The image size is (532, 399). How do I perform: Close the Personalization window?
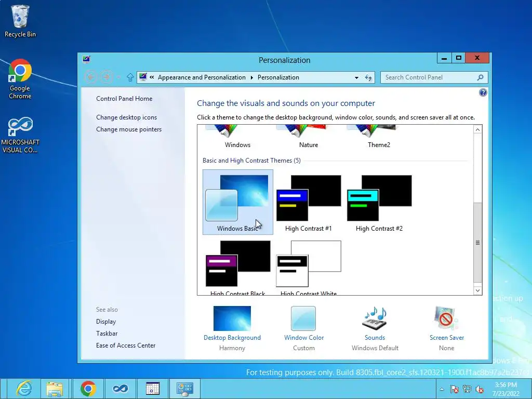tap(477, 58)
